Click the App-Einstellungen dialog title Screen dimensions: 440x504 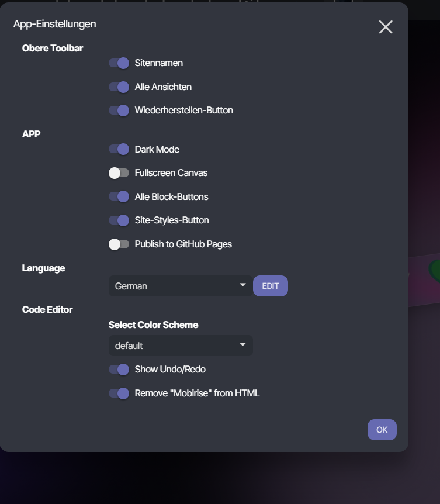pos(54,24)
